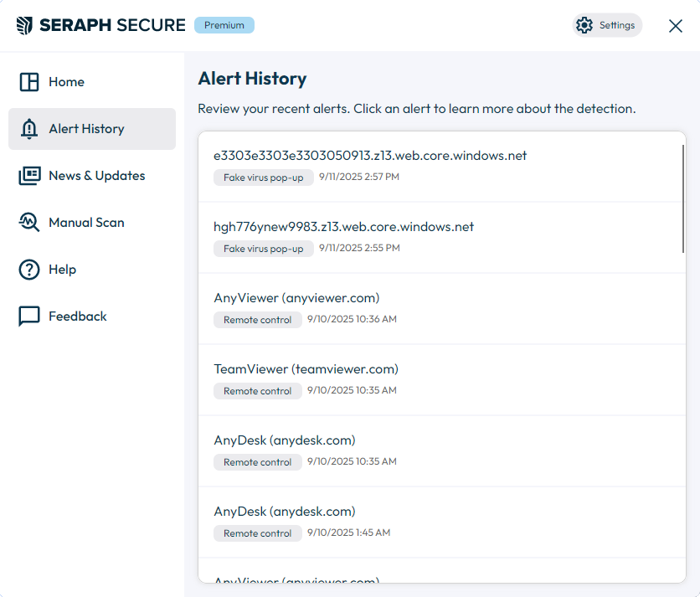This screenshot has height=597, width=700.
Task: Close the Seraph Secure window
Action: pyautogui.click(x=676, y=26)
